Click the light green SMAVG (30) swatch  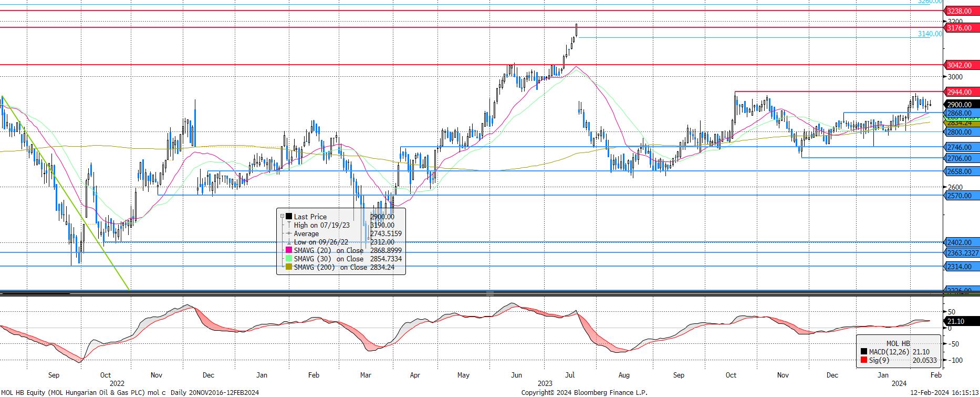288,259
